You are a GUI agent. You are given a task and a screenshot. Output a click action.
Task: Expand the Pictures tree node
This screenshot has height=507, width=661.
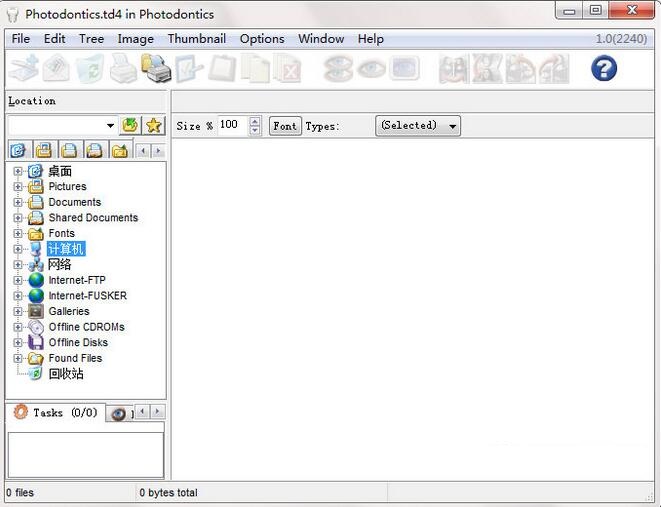(x=18, y=187)
